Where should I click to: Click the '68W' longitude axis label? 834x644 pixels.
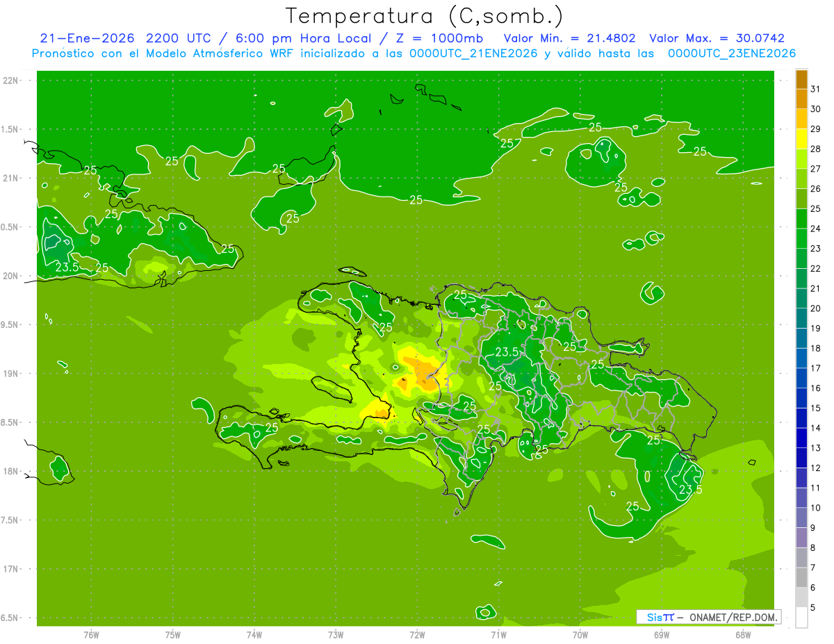[743, 635]
